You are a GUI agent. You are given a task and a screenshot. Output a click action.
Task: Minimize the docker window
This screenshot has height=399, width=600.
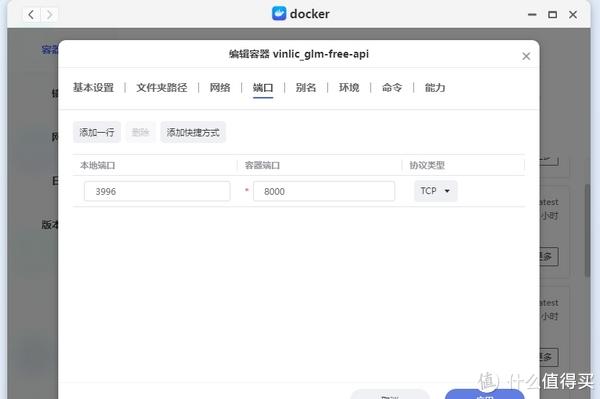coord(532,15)
